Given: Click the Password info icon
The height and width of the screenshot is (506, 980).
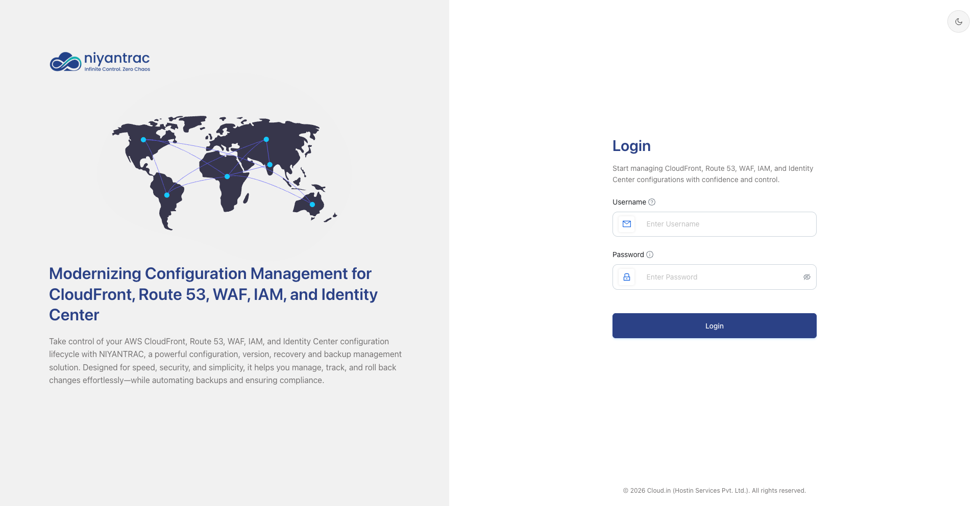Looking at the screenshot, I should [x=650, y=255].
